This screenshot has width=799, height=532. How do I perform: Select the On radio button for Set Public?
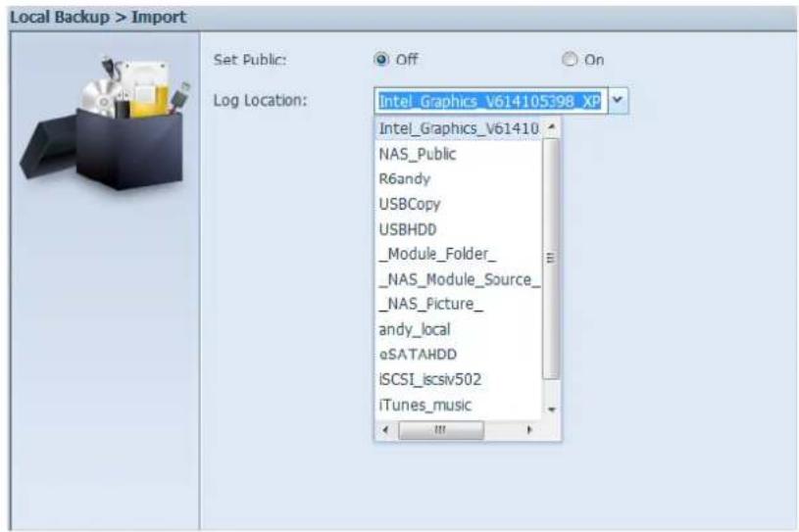pyautogui.click(x=571, y=60)
